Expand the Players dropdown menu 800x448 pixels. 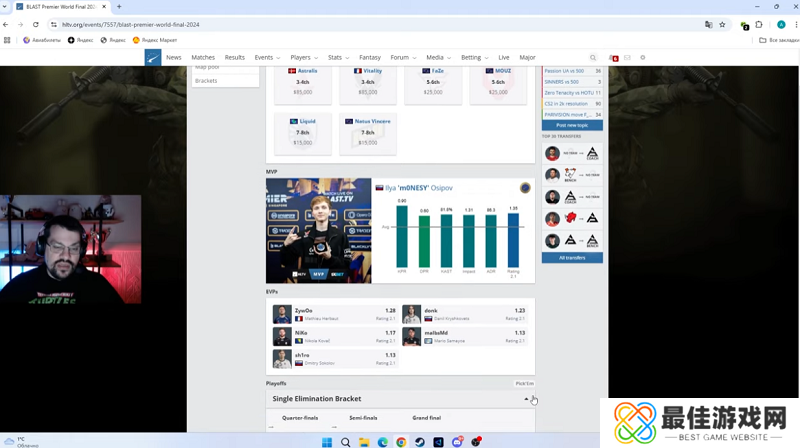[303, 58]
